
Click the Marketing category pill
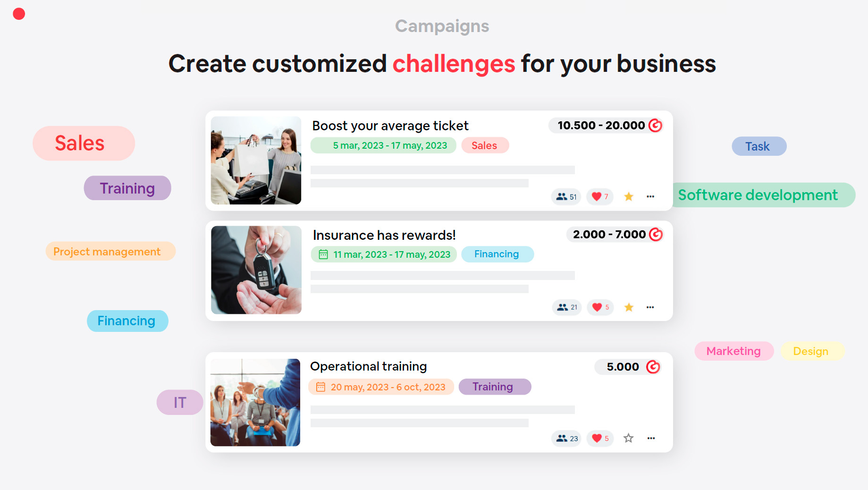tap(733, 351)
